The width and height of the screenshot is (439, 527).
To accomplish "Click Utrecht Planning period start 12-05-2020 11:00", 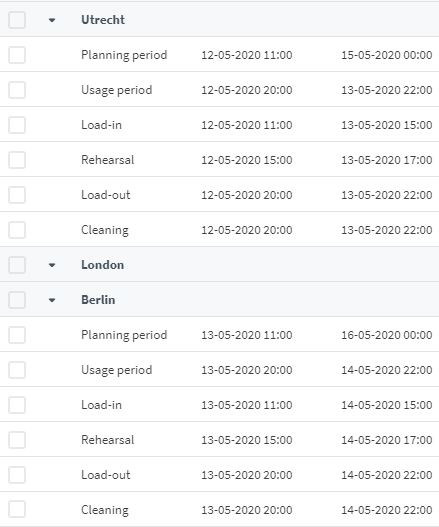I will 247,55.
